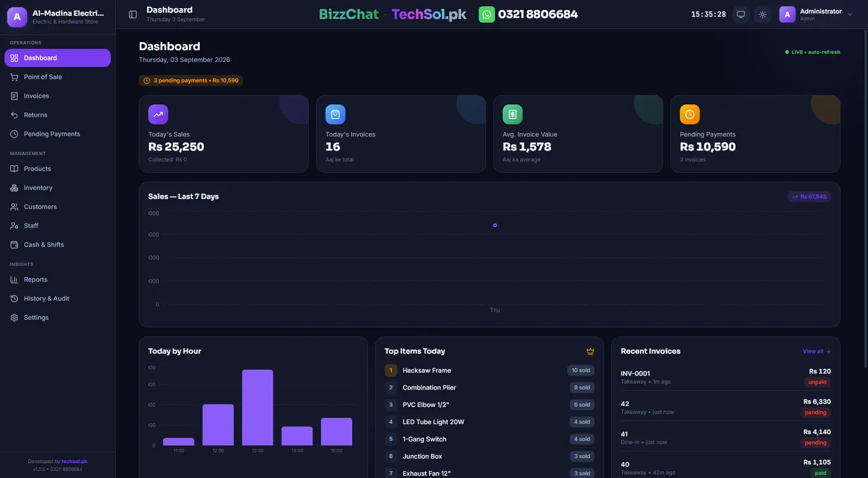The height and width of the screenshot is (478, 868).
Task: Click the WhatsApp icon in header
Action: tap(487, 14)
